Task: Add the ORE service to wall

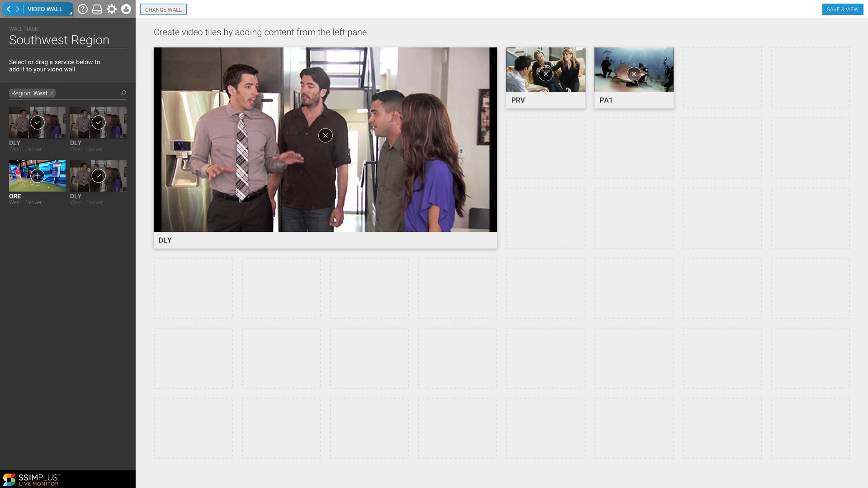Action: (38, 176)
